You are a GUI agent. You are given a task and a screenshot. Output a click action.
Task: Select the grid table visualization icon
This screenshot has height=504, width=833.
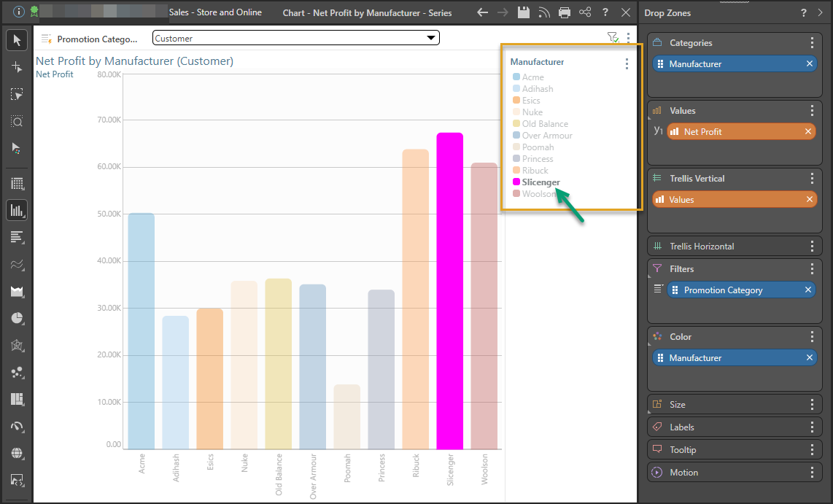pyautogui.click(x=17, y=184)
